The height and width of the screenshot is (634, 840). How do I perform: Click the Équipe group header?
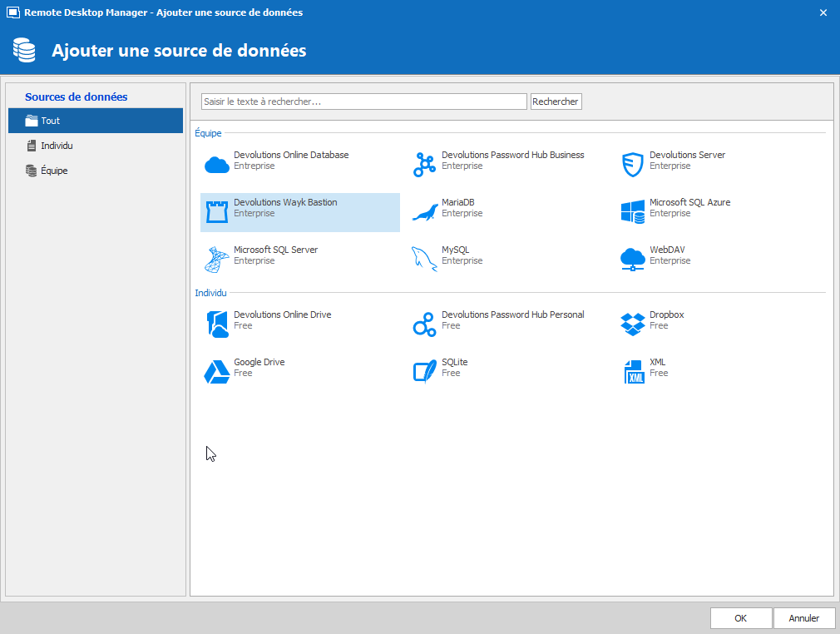pyautogui.click(x=208, y=133)
